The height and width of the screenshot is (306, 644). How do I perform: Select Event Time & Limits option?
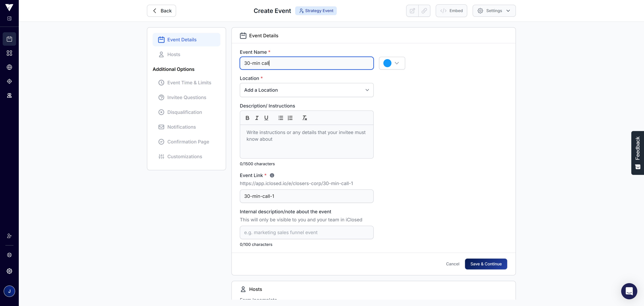189,83
